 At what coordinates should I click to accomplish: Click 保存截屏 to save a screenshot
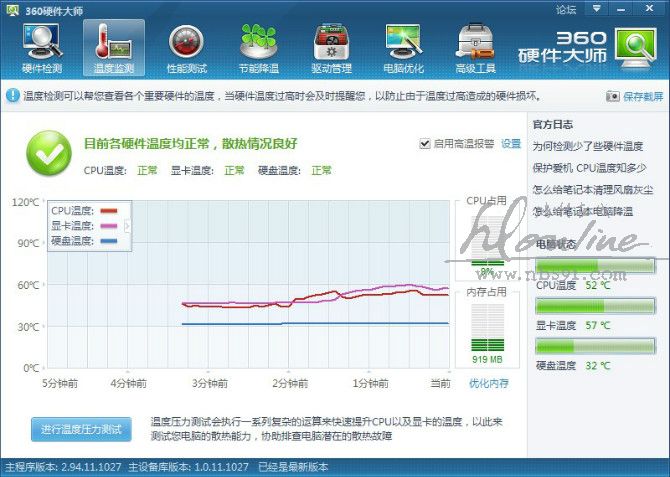point(643,97)
